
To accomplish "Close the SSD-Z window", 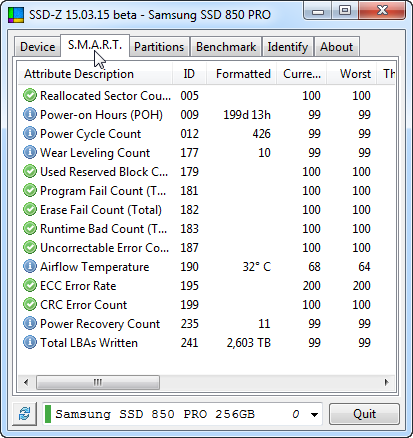I will (382, 11).
